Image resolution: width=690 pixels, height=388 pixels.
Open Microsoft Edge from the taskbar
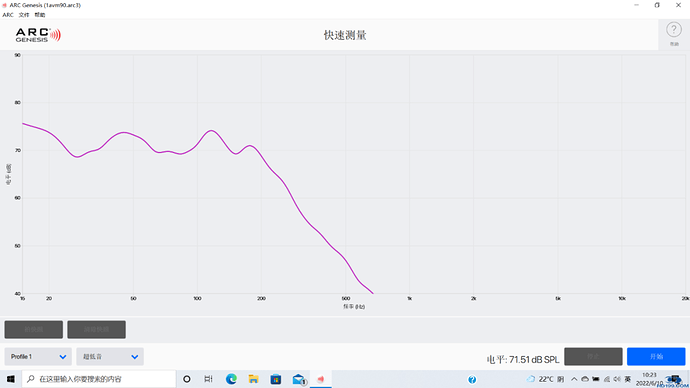231,379
